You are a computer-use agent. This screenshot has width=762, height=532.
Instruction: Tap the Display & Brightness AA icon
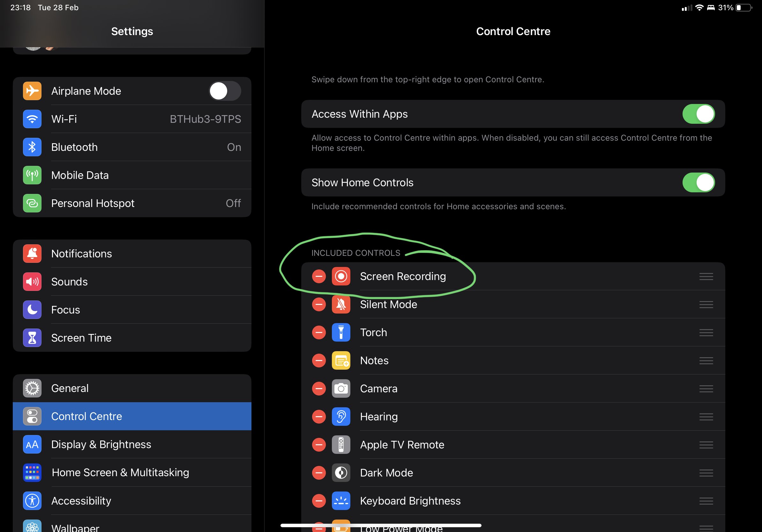[x=32, y=444]
